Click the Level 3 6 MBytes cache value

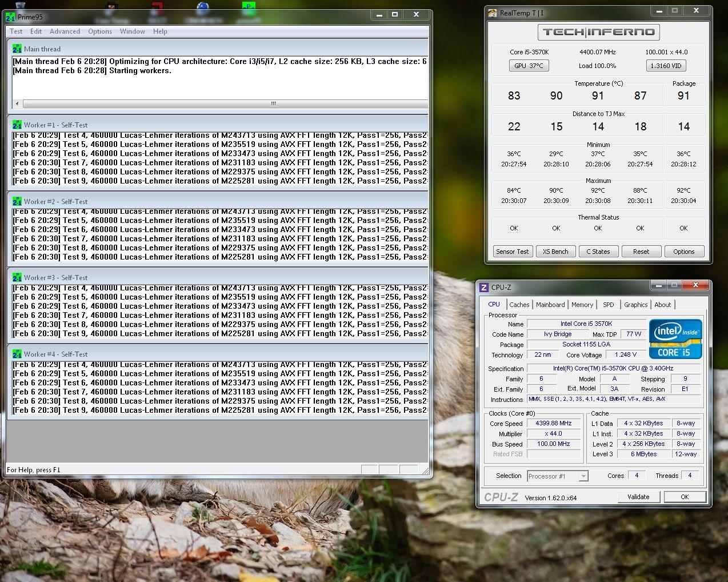(x=643, y=454)
